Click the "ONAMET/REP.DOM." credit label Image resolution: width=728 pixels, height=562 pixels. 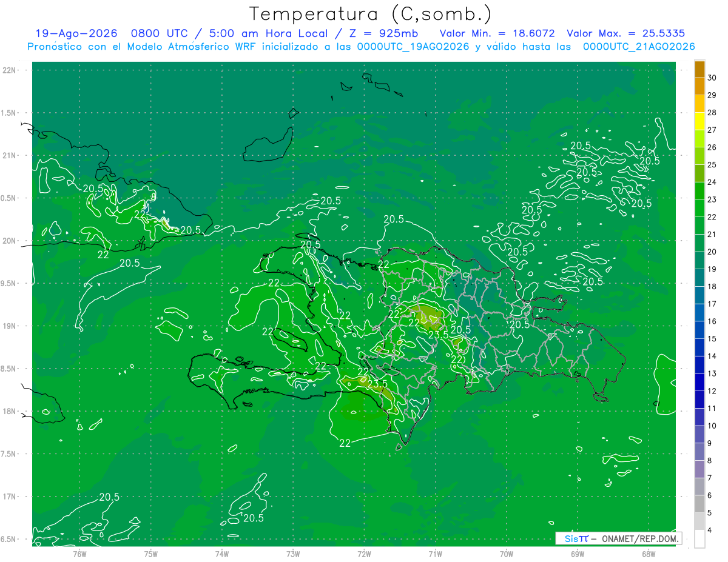click(x=640, y=538)
